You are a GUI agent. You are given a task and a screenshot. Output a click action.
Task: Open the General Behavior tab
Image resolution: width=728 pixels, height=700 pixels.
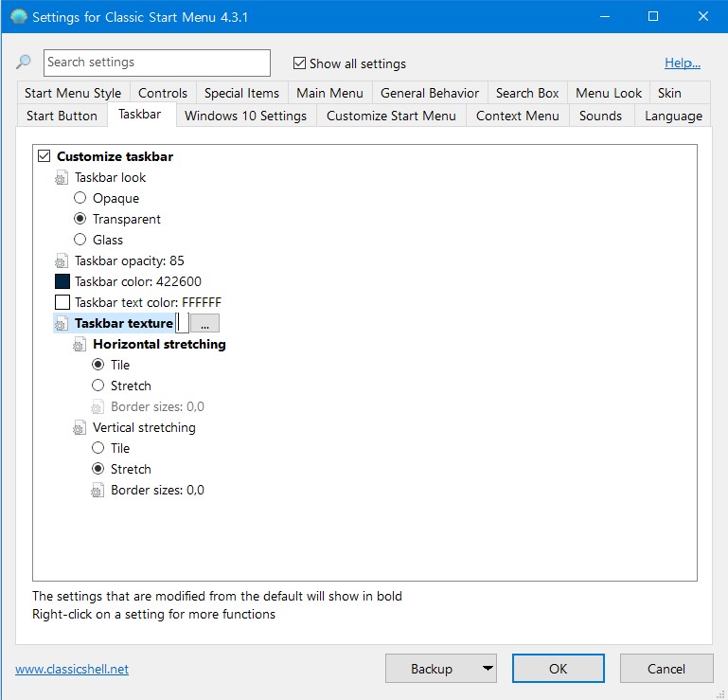[x=430, y=93]
